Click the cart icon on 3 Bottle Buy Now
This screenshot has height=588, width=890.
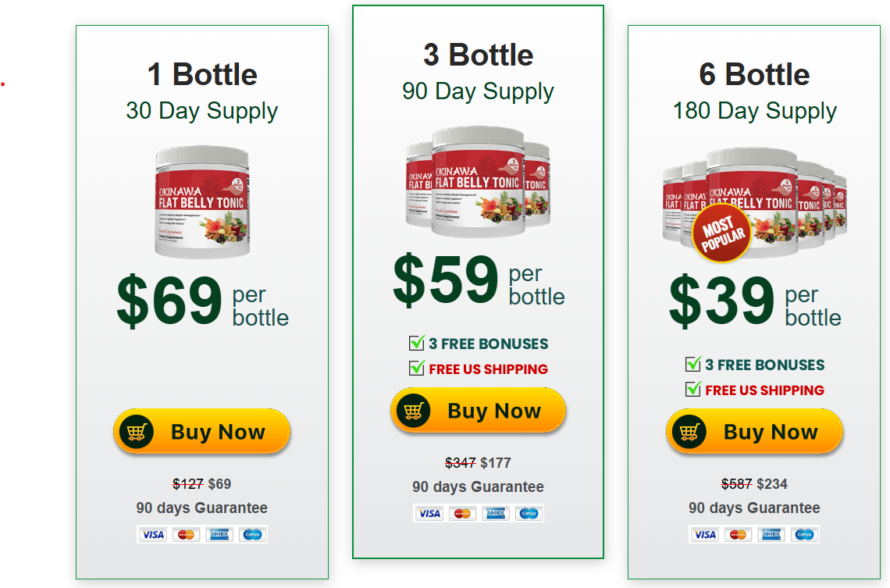pos(413,411)
